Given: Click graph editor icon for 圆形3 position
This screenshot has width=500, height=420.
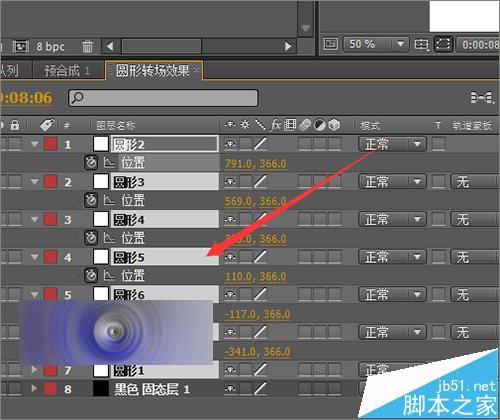Looking at the screenshot, I should coord(109,200).
